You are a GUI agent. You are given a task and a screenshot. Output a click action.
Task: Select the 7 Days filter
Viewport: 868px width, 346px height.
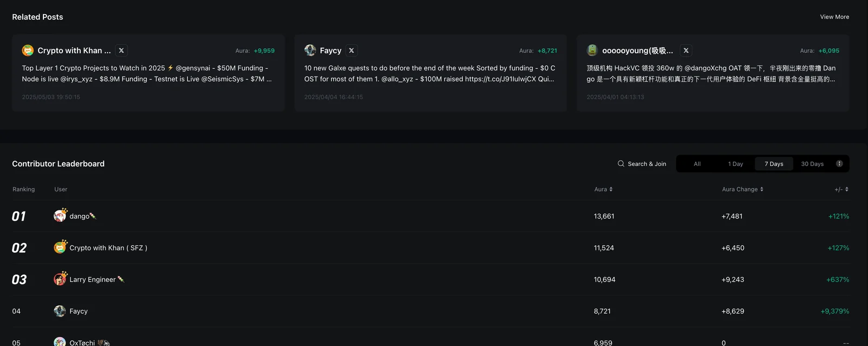click(x=774, y=164)
